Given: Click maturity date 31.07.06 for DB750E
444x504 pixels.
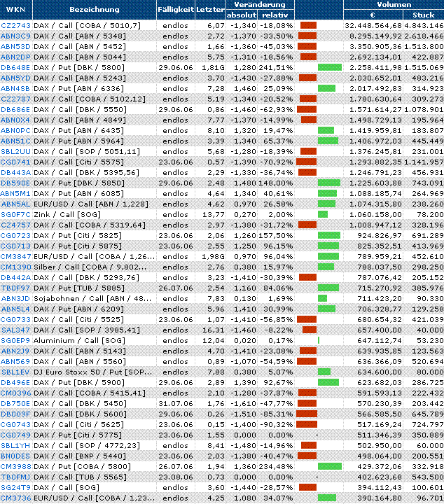Looking at the screenshot, I should tap(176, 403).
